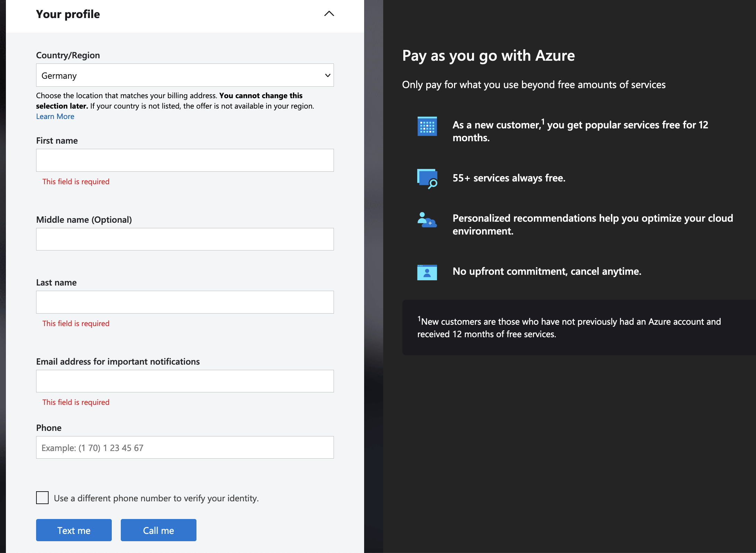Focus the First name input field
756x553 pixels.
click(x=185, y=160)
